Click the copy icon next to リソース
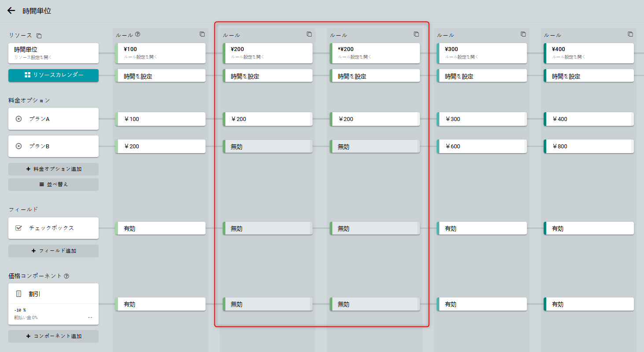The image size is (644, 352). point(39,35)
